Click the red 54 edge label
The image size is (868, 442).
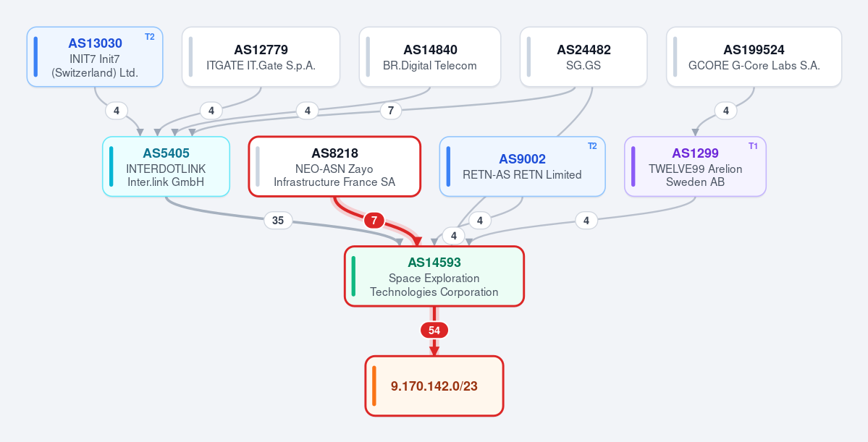pyautogui.click(x=434, y=331)
